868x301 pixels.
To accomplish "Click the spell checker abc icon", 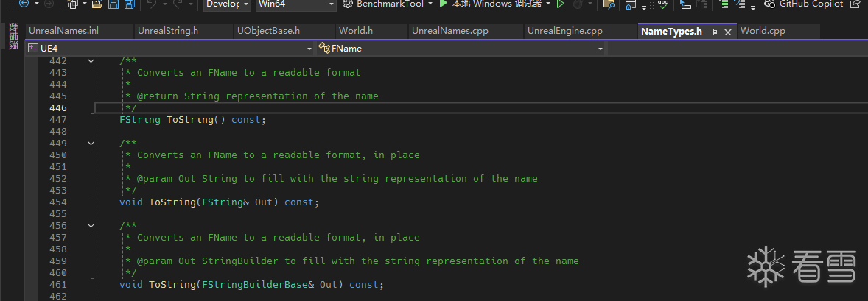I will click(x=662, y=4).
